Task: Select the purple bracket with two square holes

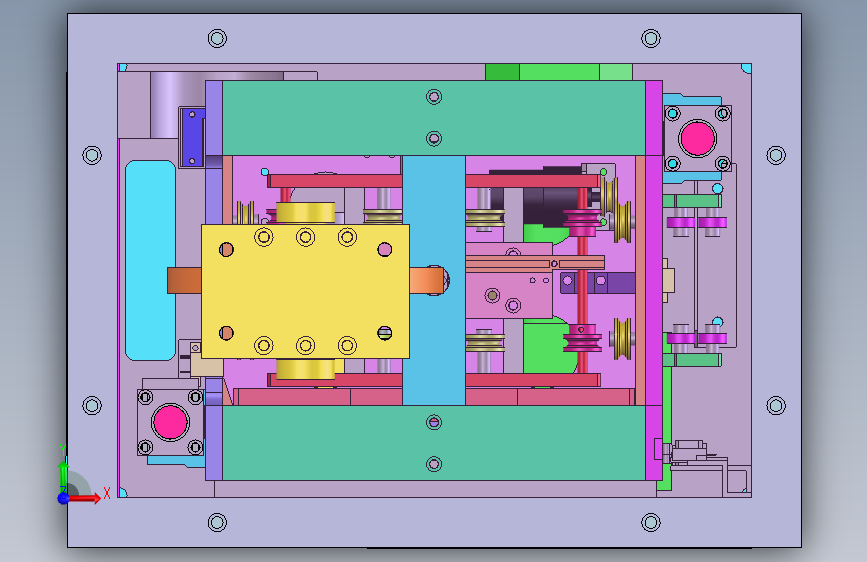Action: coord(597,283)
